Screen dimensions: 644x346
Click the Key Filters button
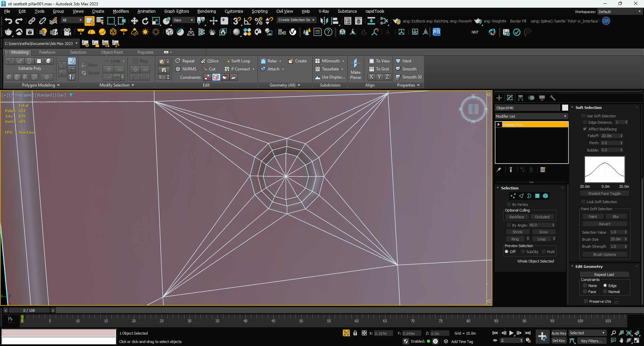coord(592,341)
